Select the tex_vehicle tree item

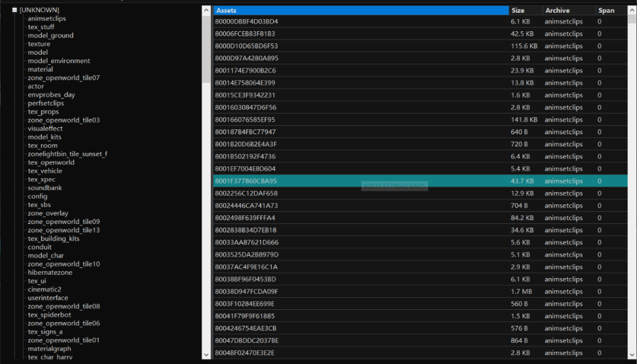(45, 171)
